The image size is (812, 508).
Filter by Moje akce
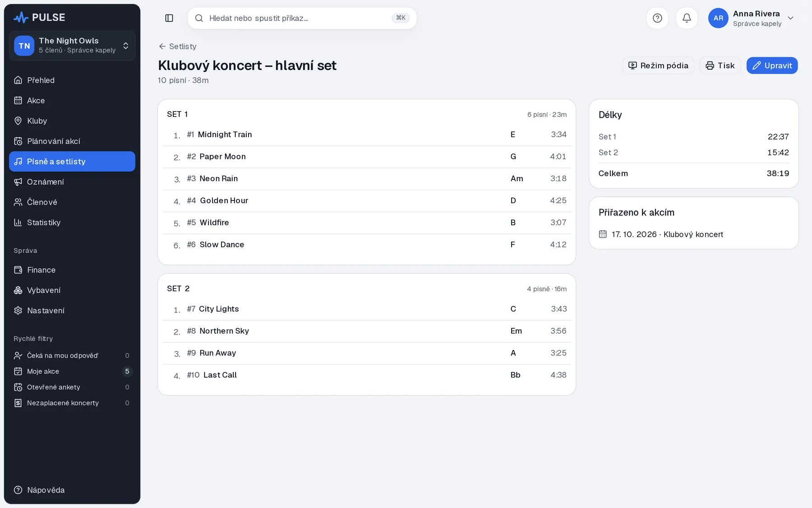[x=72, y=371]
